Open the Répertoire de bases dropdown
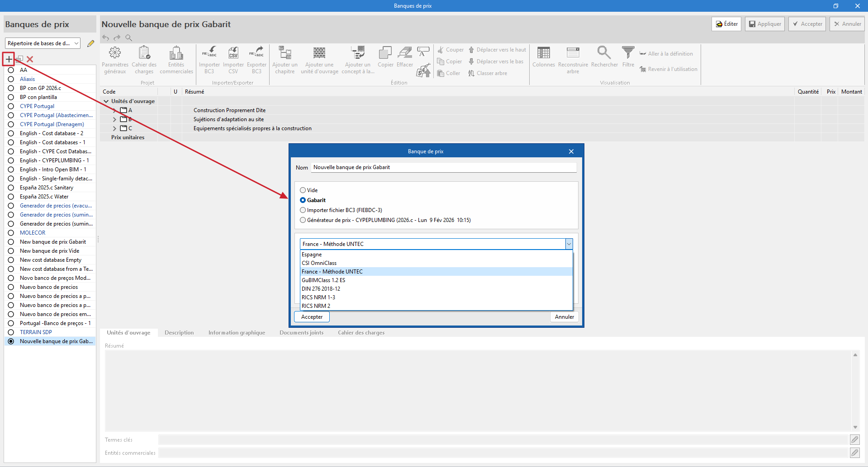868x467 pixels. [43, 43]
